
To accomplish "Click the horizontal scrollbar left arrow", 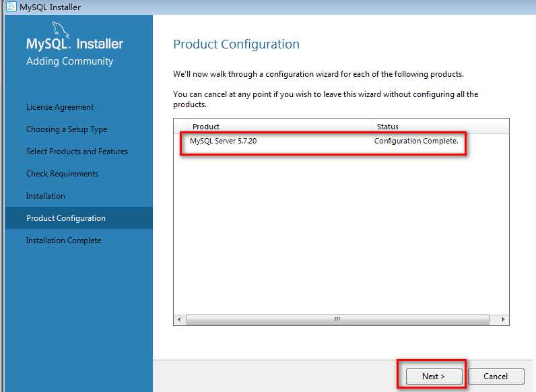I will tap(180, 319).
